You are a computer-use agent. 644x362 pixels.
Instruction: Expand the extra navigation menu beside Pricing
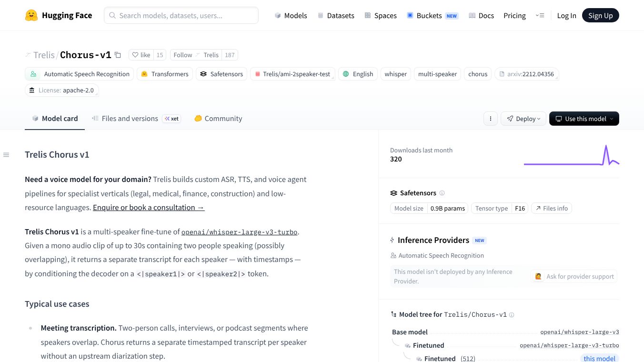tap(540, 15)
